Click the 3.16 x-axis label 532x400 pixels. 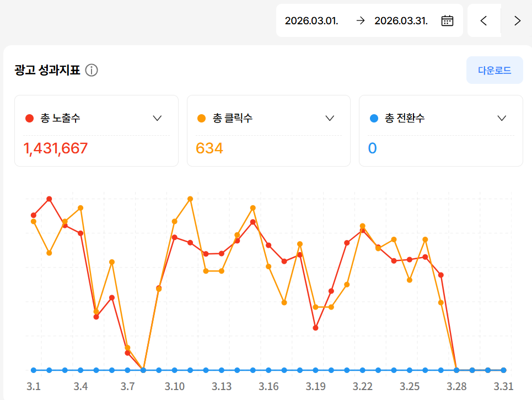click(x=268, y=386)
